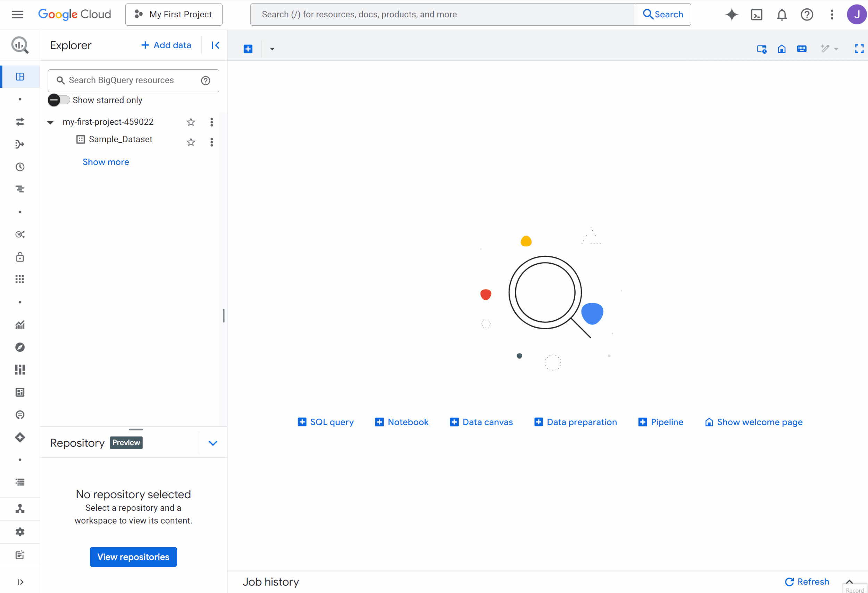
Task: Click the home icon in tab toolbar
Action: coord(781,49)
